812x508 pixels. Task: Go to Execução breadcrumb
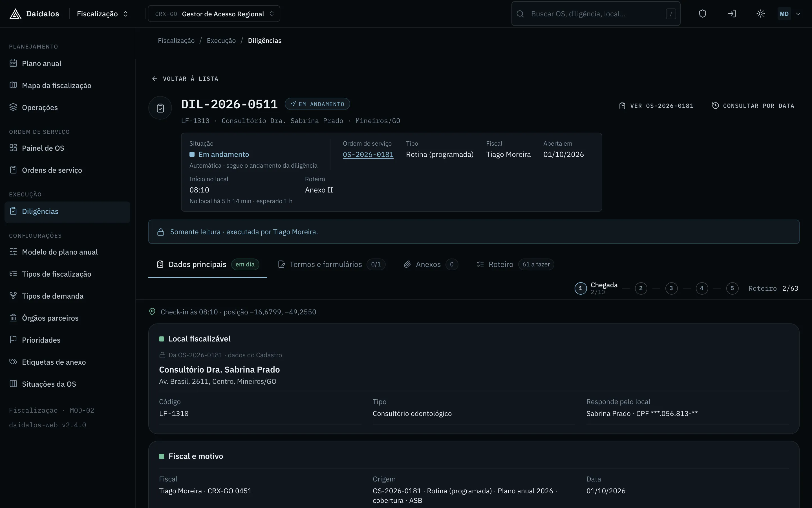[x=221, y=41]
